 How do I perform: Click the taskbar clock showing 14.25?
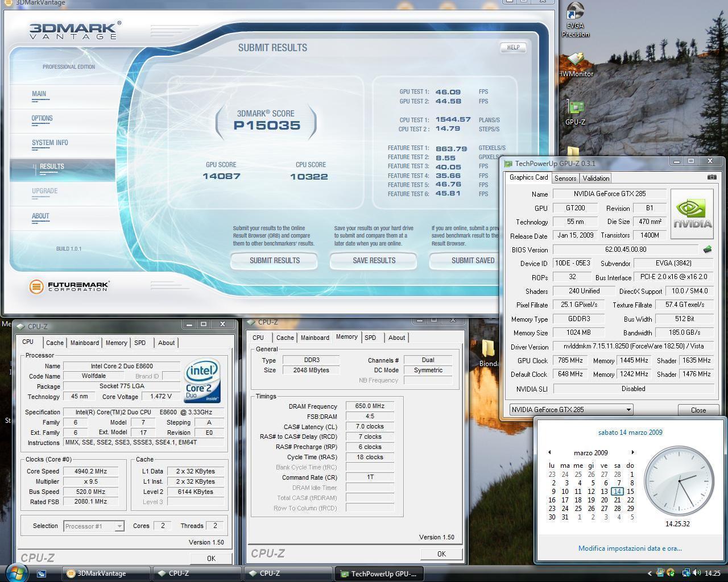coord(712,573)
